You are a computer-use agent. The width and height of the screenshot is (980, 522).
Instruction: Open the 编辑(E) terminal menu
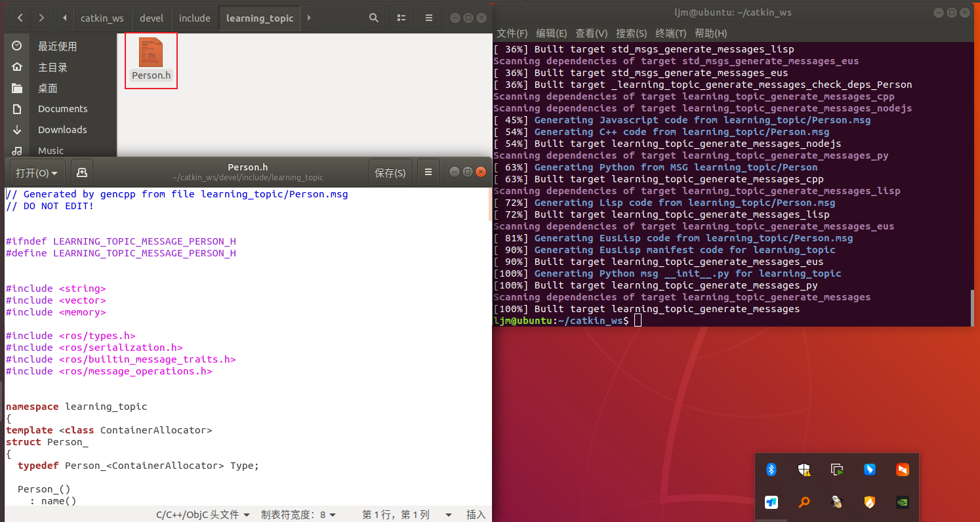coord(552,33)
